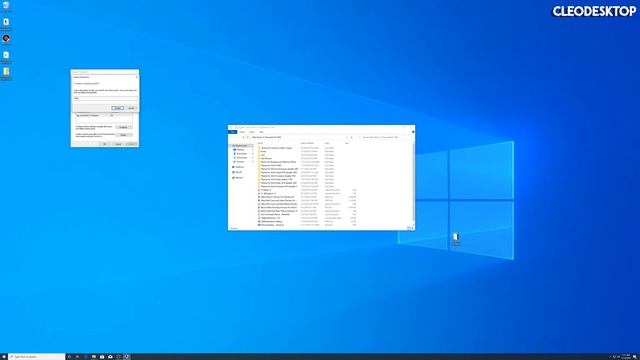This screenshot has height=360, width=640.
Task: Select Downloads in Explorer navigation pane
Action: pos(242,154)
